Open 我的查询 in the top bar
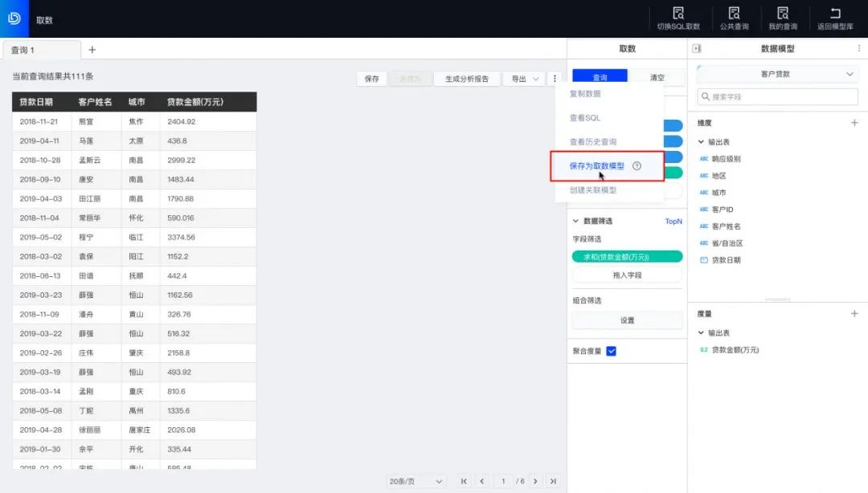 click(x=783, y=18)
